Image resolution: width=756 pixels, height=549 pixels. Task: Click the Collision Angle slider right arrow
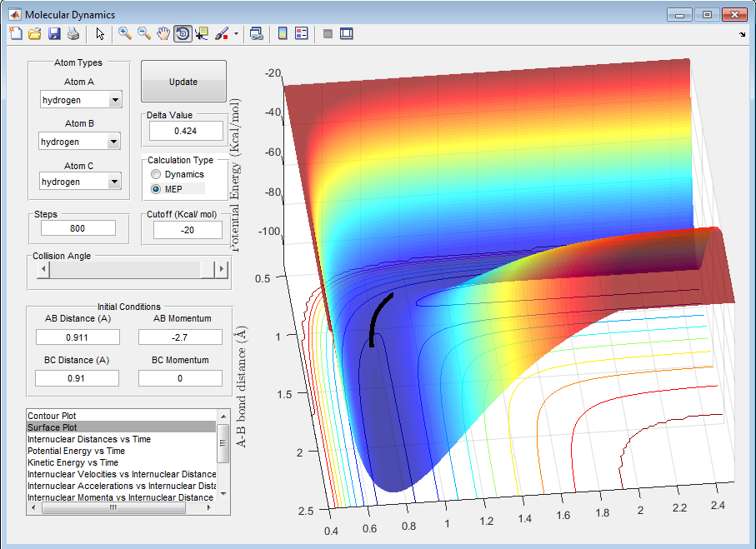click(222, 270)
